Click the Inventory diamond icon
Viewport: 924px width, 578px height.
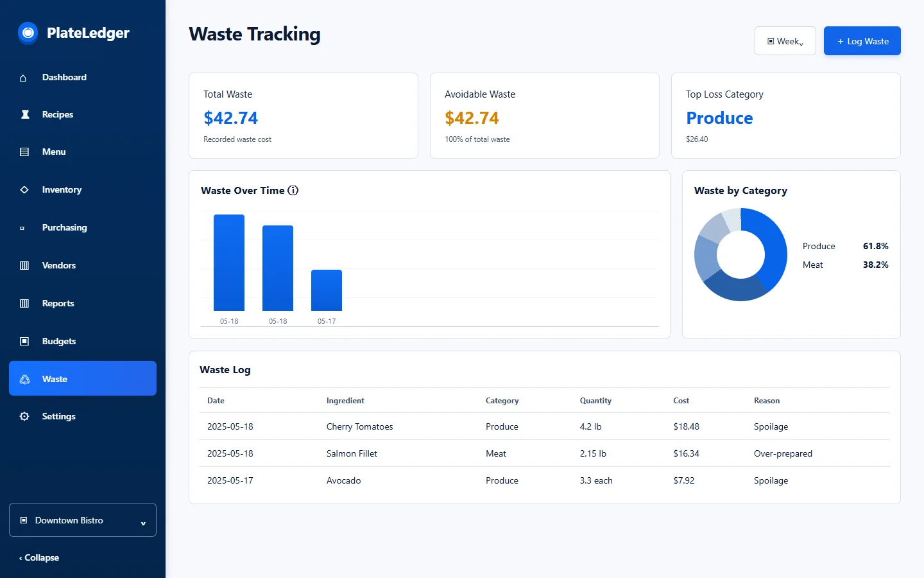(x=24, y=190)
